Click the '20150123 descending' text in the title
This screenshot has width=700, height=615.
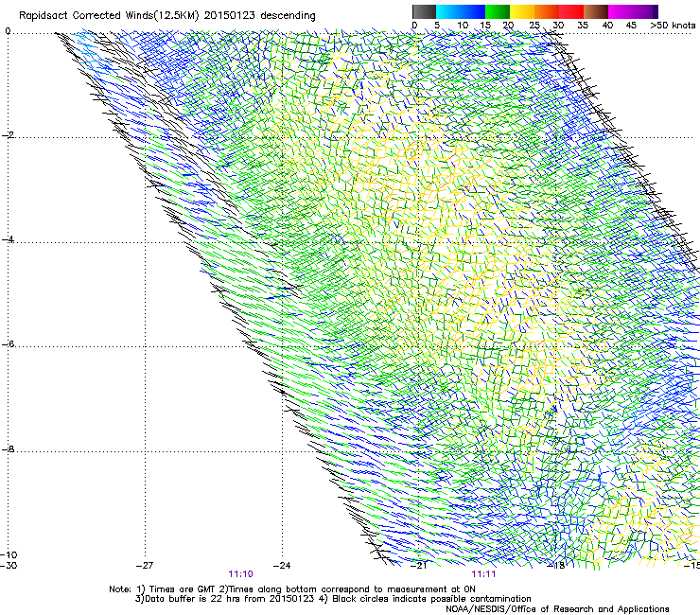click(x=260, y=16)
